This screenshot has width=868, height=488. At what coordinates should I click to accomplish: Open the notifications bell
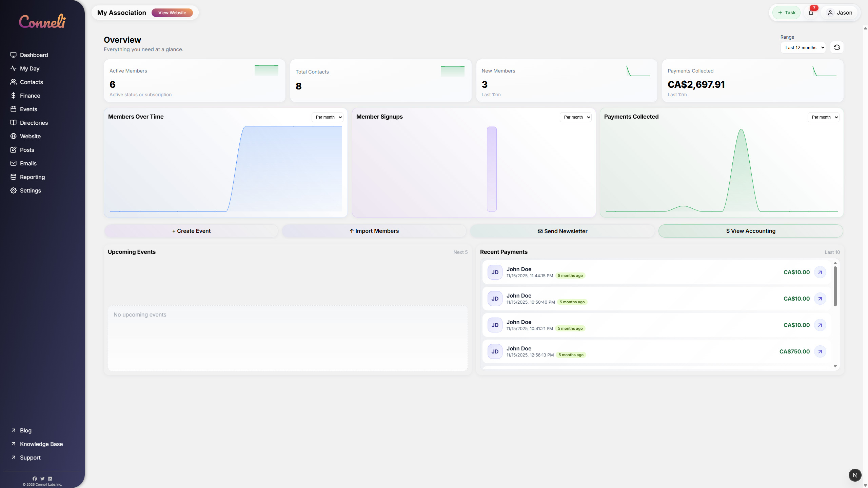[x=811, y=13]
